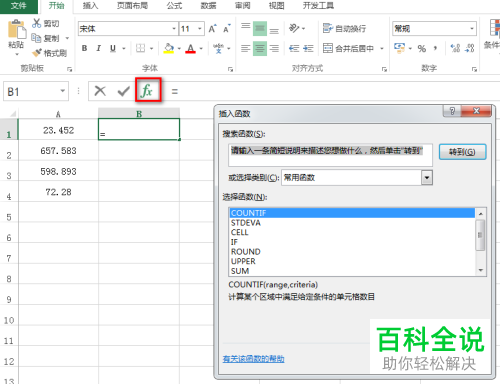Click decrease indent icon

294,49
